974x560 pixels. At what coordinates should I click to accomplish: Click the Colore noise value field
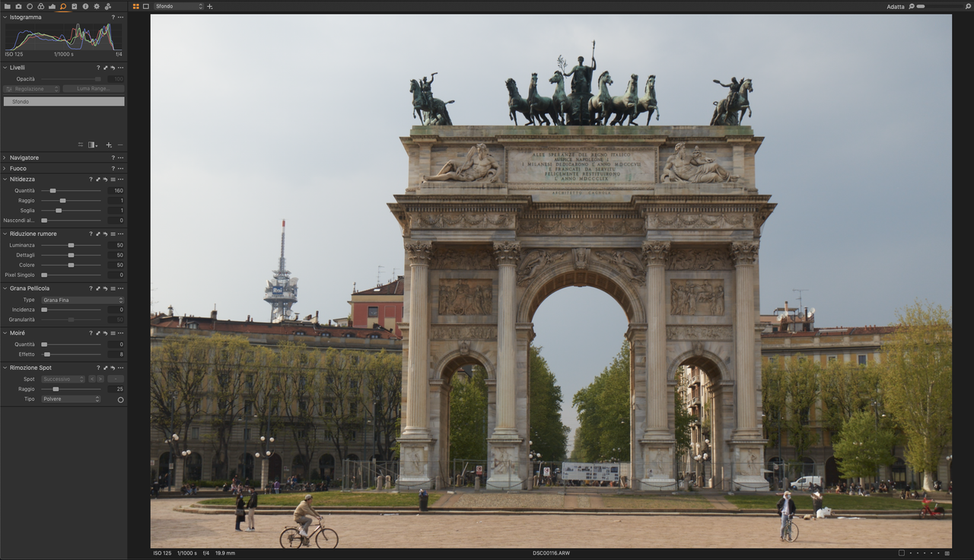(x=116, y=265)
